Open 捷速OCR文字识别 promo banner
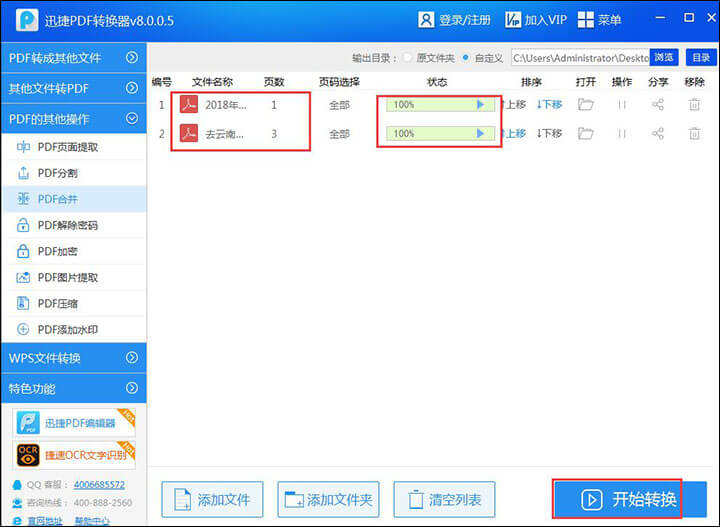 point(74,455)
